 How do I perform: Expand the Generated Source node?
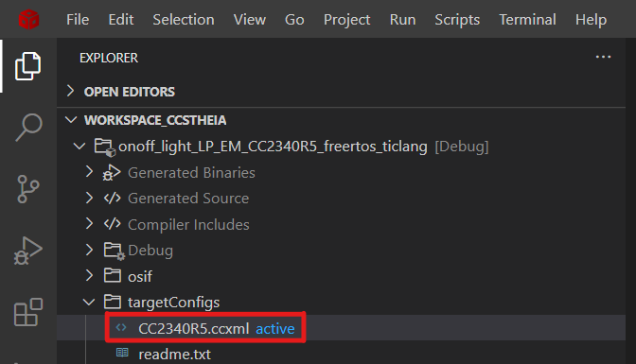point(89,198)
